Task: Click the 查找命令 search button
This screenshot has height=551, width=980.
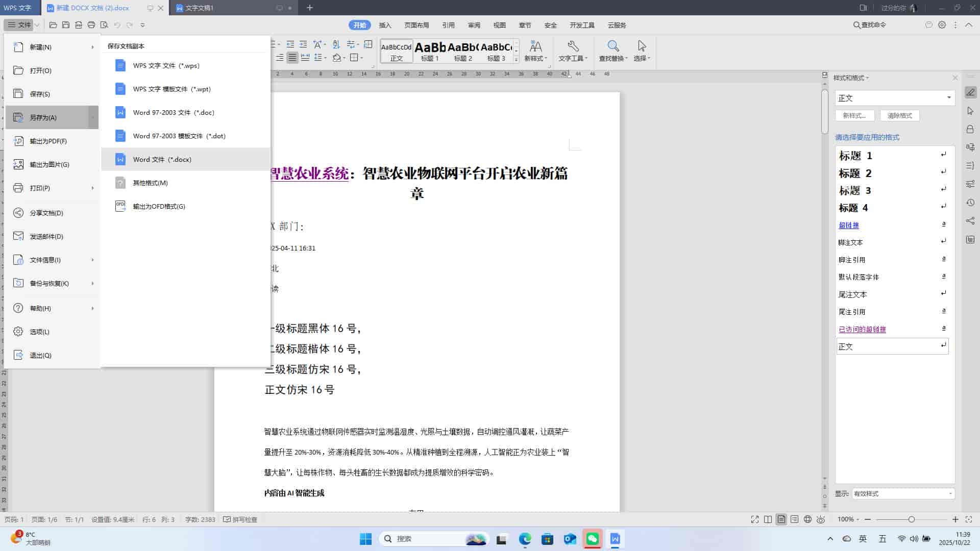Action: (870, 24)
